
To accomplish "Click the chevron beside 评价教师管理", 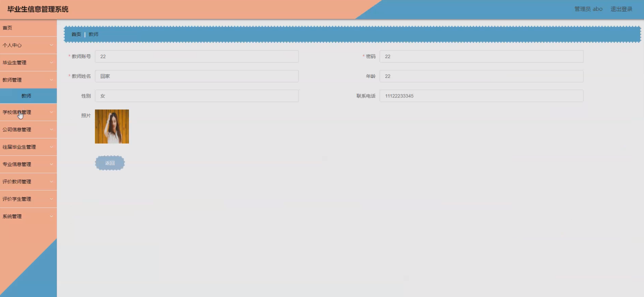I will 51,182.
